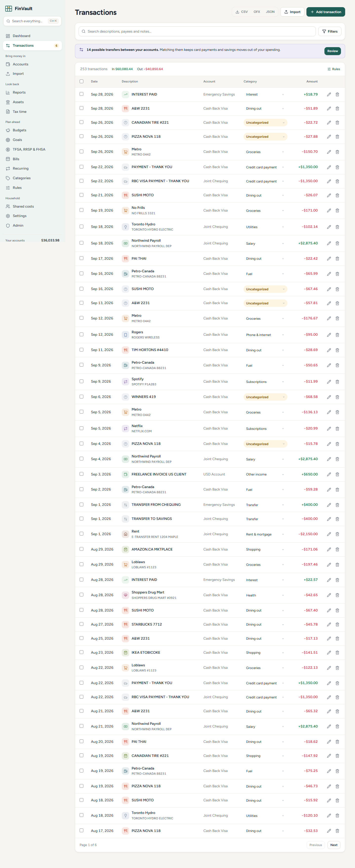Edit the FREELANCE INVOICE US CLIENT transaction

click(x=329, y=474)
